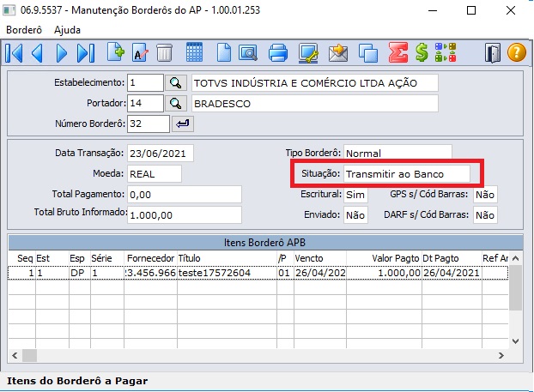Screen dimensions: 534x392
Task: Click the envelope mail icon
Action: click(x=338, y=53)
